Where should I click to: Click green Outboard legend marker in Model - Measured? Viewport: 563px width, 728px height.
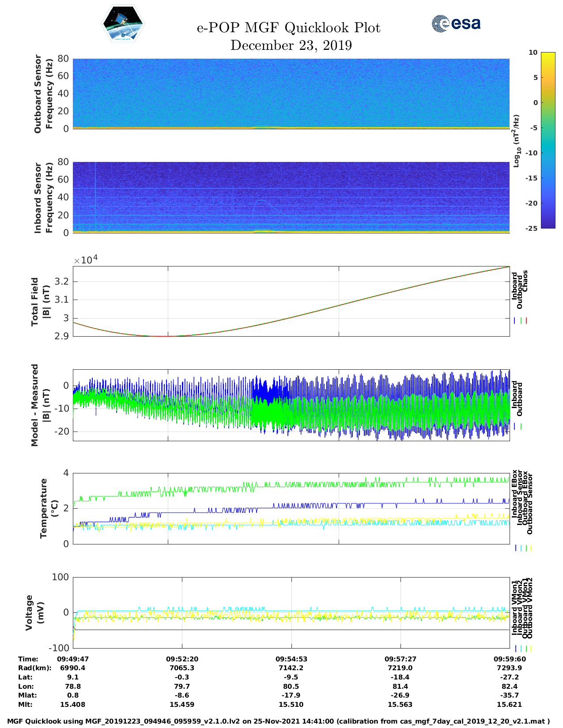521,427
